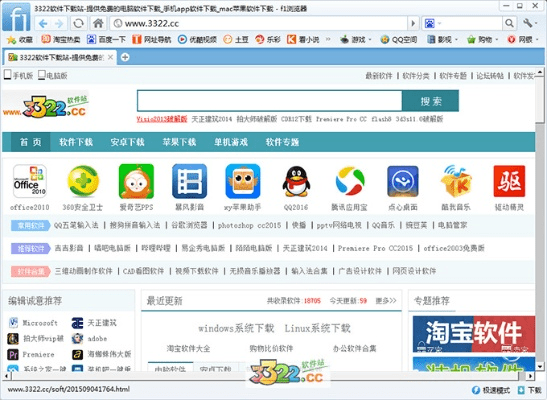Open the 看小说 bookmark

[x=303, y=39]
